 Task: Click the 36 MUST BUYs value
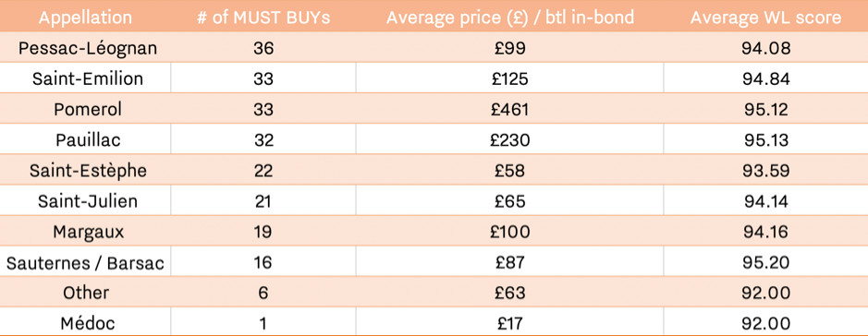[263, 49]
